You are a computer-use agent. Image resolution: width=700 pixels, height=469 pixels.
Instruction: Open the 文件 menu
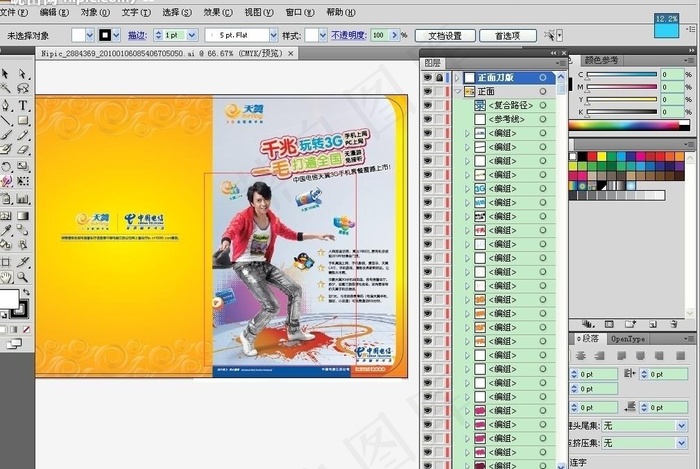tap(13, 12)
